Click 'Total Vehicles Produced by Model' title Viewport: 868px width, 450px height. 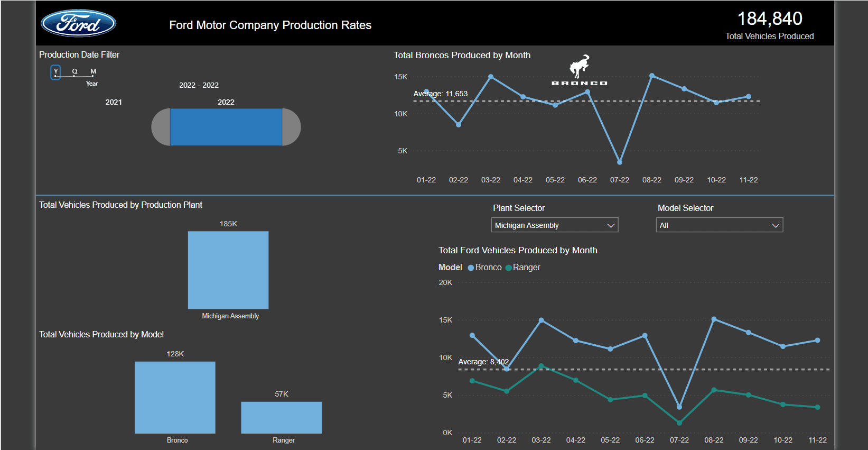click(101, 334)
